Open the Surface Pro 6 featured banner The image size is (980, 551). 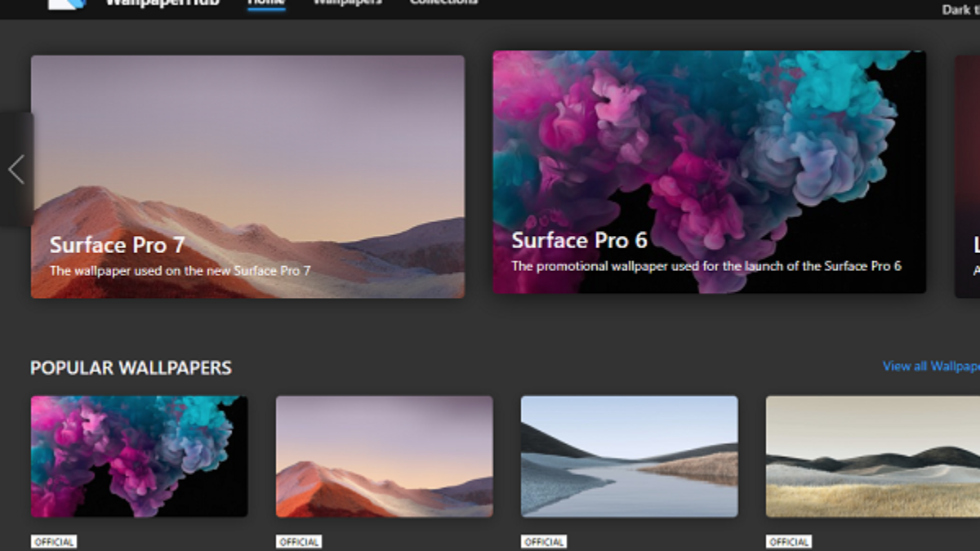point(709,172)
